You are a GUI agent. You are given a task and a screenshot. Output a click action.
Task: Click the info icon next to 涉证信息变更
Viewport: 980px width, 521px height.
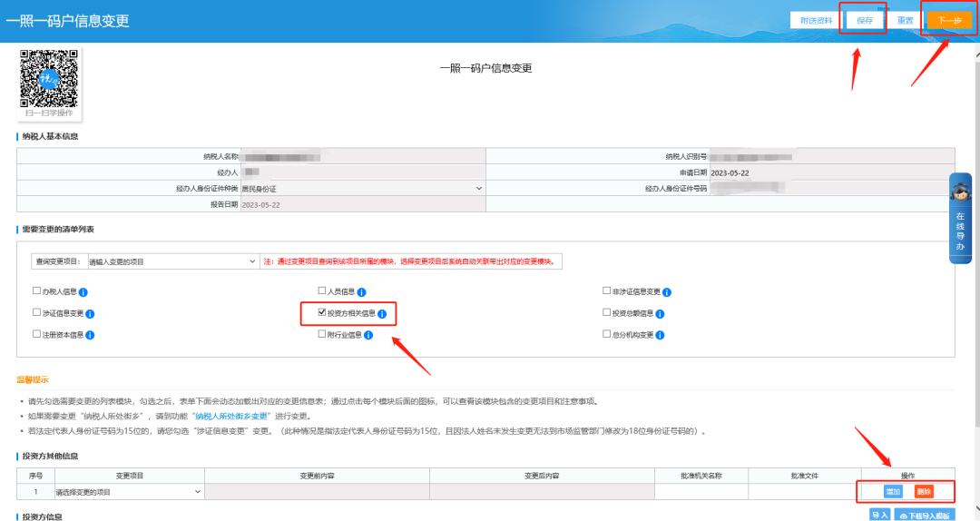(90, 314)
